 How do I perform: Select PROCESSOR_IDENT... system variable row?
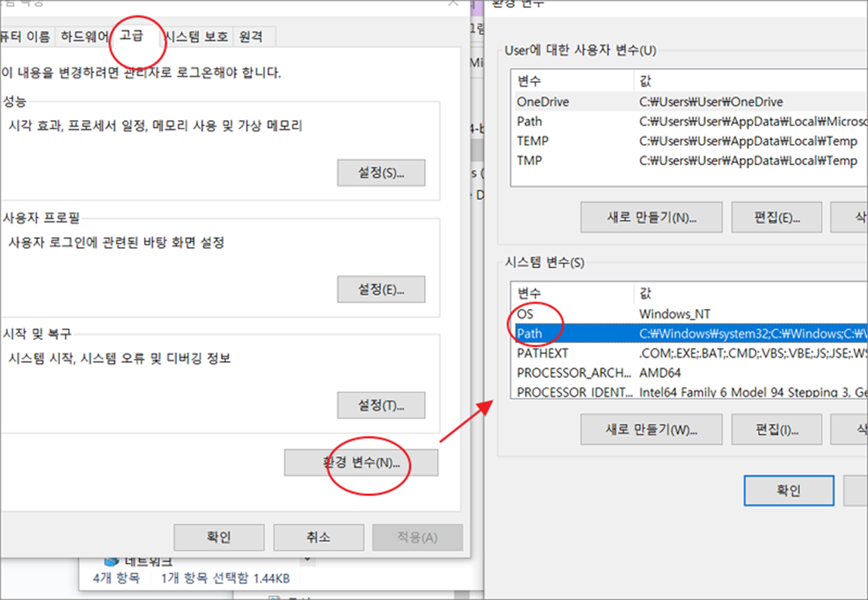(689, 391)
